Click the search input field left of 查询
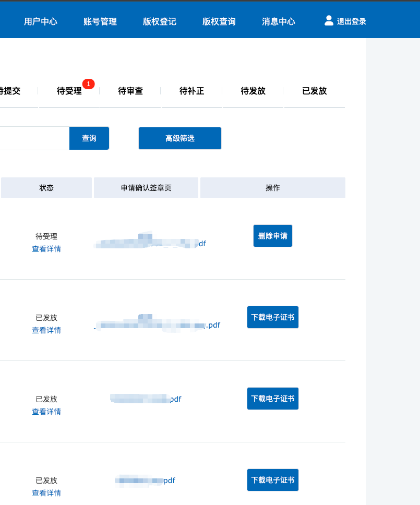The height and width of the screenshot is (505, 420). (x=34, y=138)
